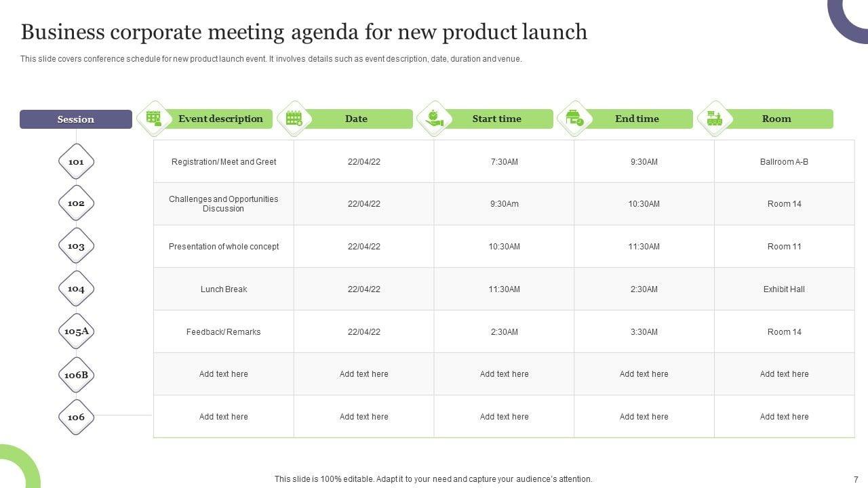
Task: Select the Lunch Break table cell
Action: (x=224, y=289)
